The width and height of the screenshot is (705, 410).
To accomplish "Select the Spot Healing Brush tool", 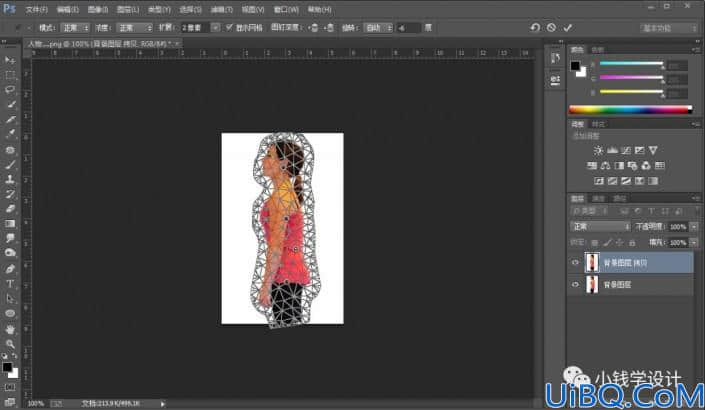I will [10, 150].
